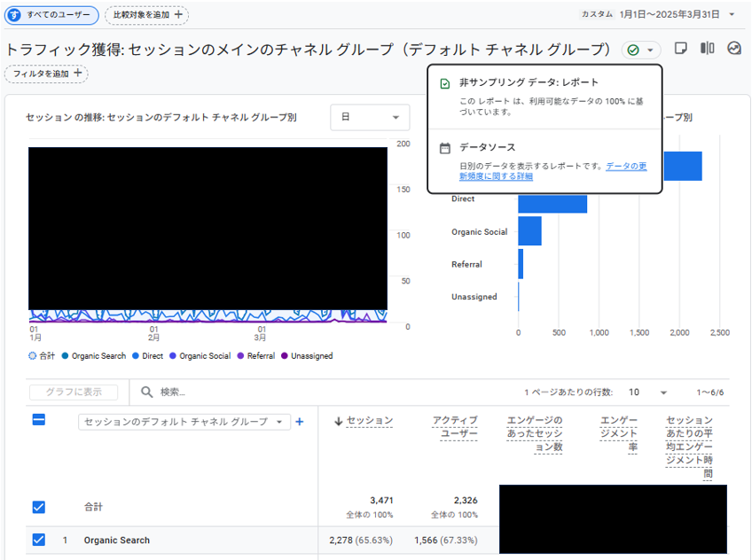Click Organic Search users 1,566 cell

pyautogui.click(x=445, y=541)
